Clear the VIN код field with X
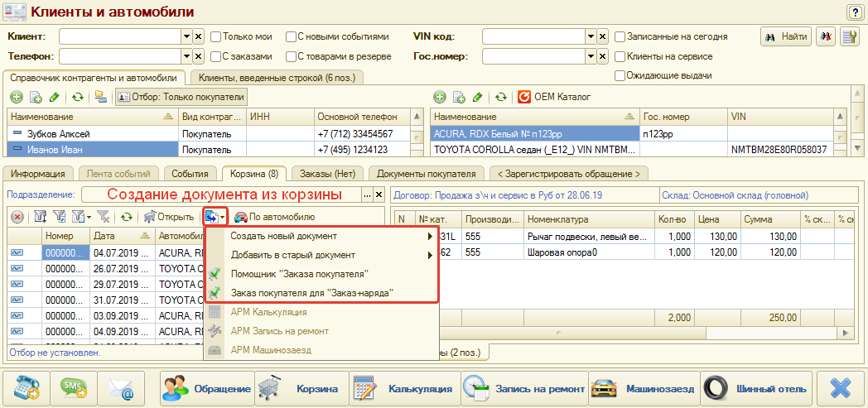This screenshot has height=408, width=868. pos(603,36)
